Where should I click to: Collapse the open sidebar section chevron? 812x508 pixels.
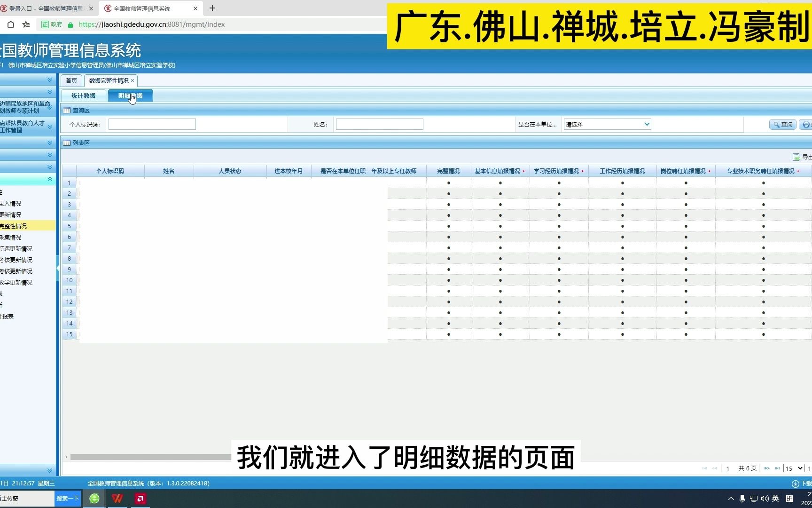coord(50,179)
